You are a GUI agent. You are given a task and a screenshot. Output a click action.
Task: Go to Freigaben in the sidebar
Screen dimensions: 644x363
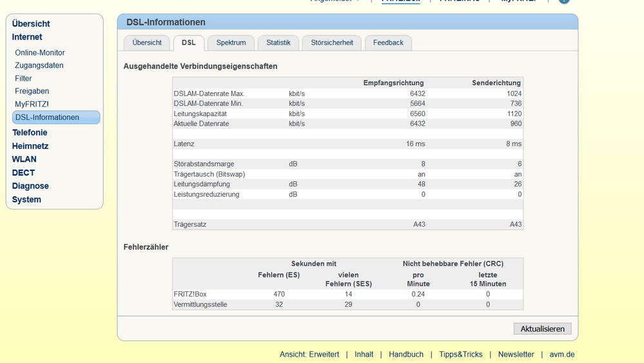click(x=32, y=92)
